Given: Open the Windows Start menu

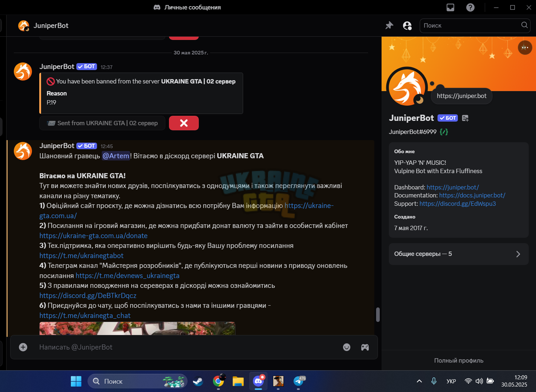Looking at the screenshot, I should coord(76,381).
